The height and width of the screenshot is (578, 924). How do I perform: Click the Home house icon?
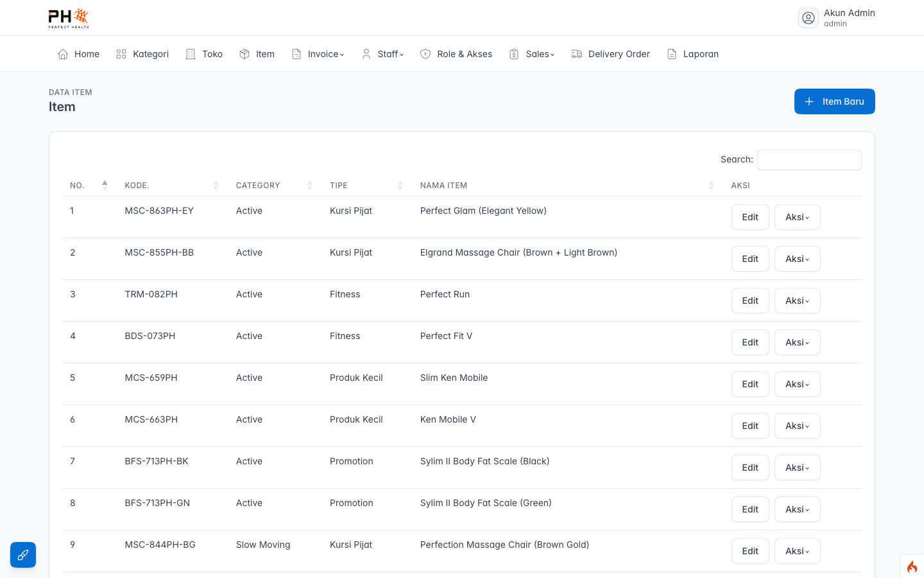coord(63,54)
